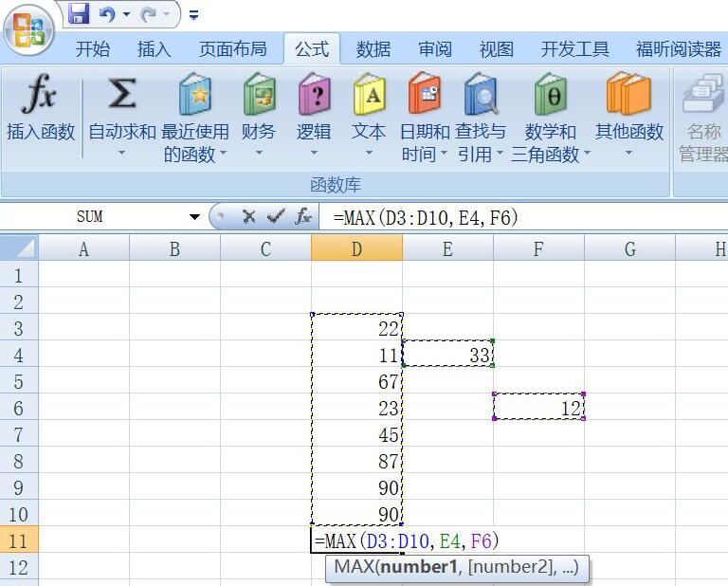The height and width of the screenshot is (586, 728).
Task: Click the 插入函数 fx icon
Action: (39, 94)
